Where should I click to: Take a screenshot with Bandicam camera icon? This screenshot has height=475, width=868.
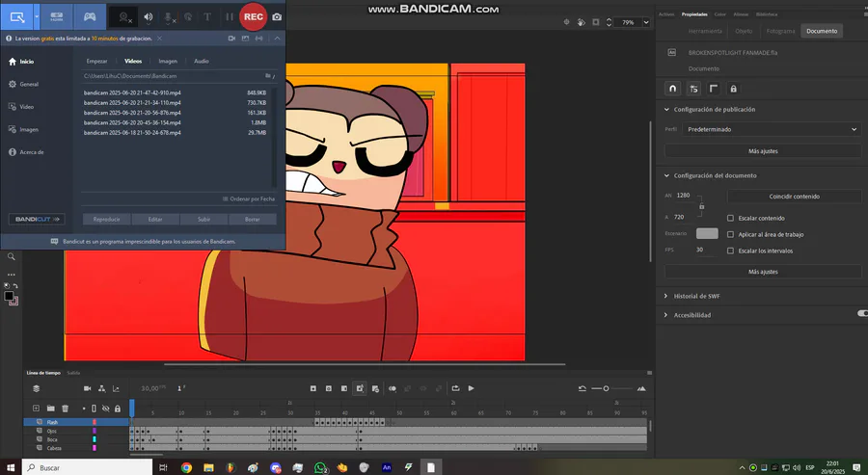(277, 17)
